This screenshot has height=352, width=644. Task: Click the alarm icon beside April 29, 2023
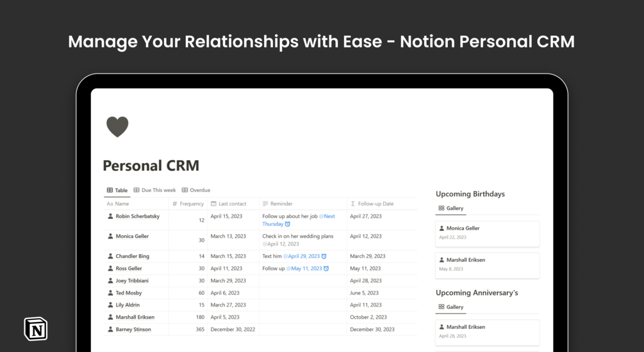[324, 257]
